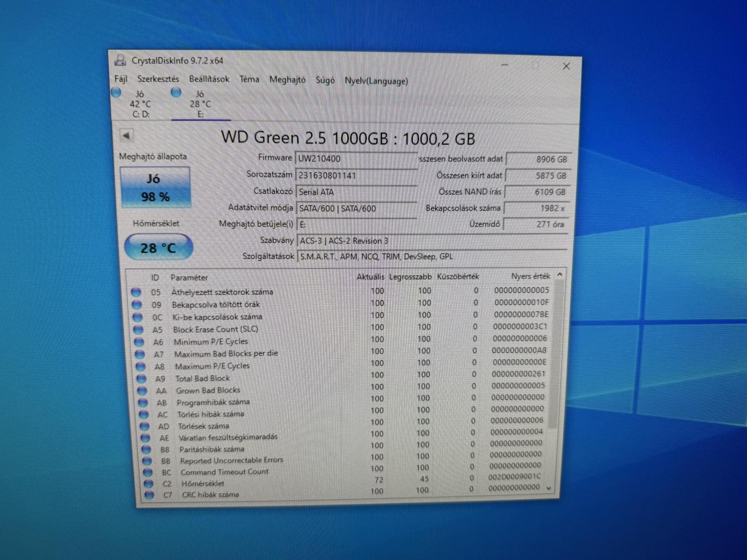Screen dimensions: 747x560
Task: Click the CrystalDiskInfo title bar app icon
Action: coord(120,60)
